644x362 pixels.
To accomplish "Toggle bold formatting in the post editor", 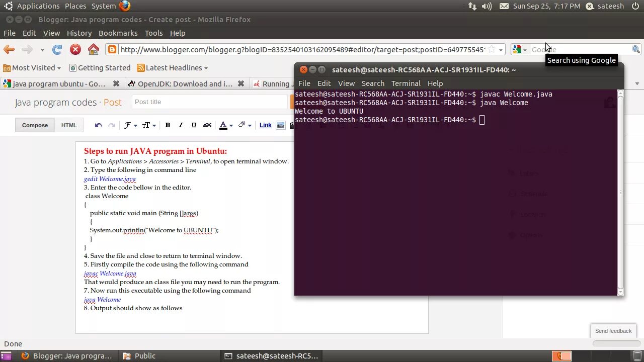I will (168, 125).
